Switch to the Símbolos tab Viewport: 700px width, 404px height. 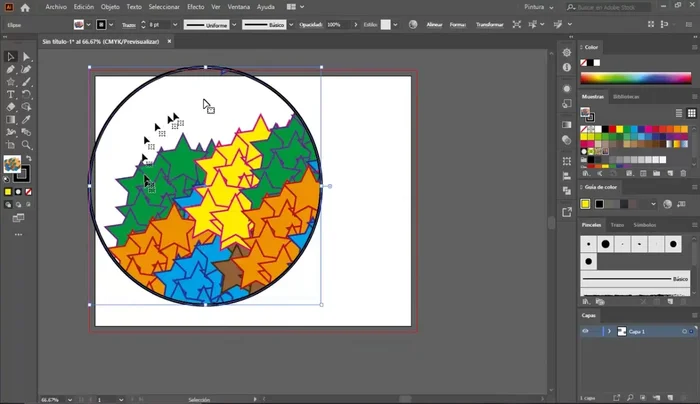tap(644, 225)
